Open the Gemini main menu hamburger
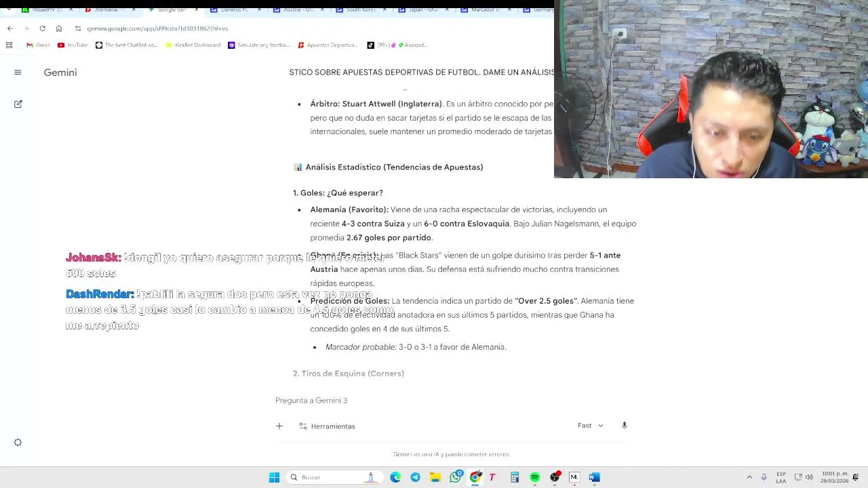 18,73
